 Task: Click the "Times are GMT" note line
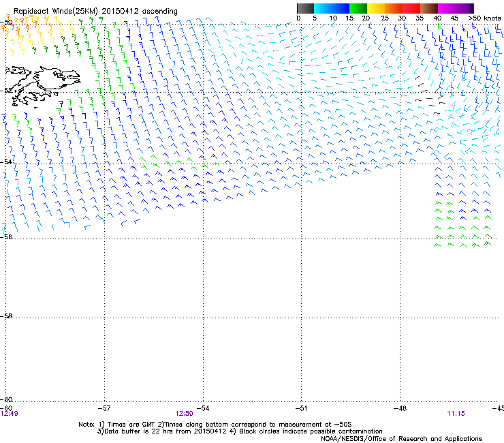pyautogui.click(x=215, y=425)
